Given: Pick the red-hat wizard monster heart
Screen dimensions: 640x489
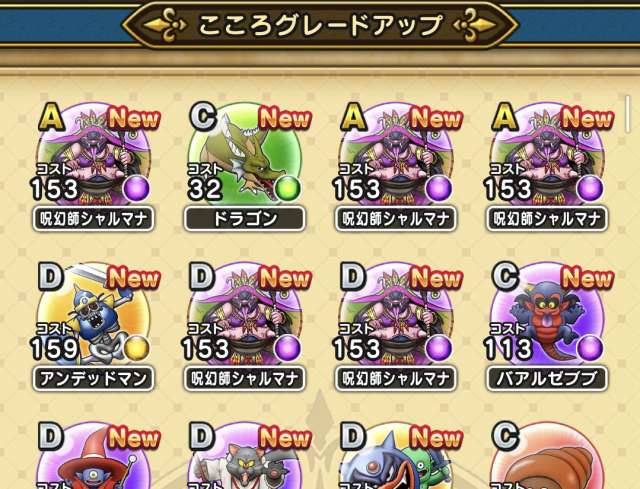Looking at the screenshot, I should tap(94, 456).
